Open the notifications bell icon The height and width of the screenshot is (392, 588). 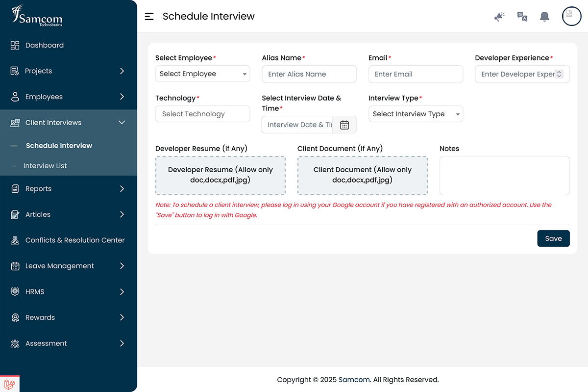544,17
